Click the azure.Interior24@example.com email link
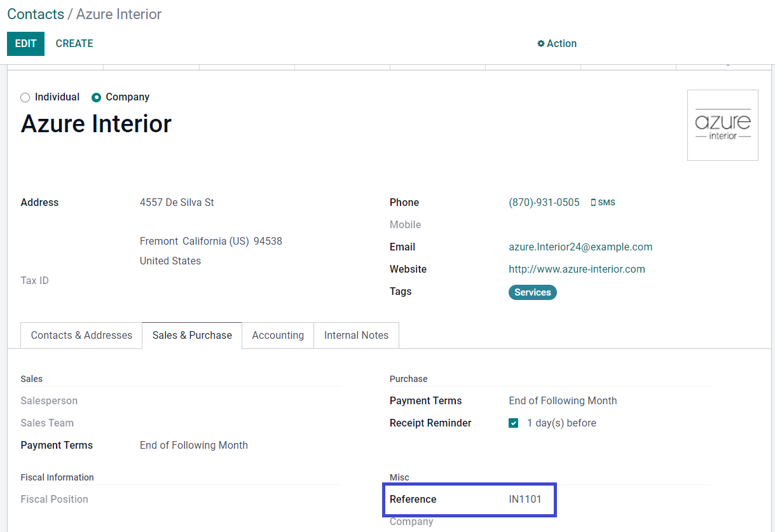The width and height of the screenshot is (775, 532). click(580, 247)
